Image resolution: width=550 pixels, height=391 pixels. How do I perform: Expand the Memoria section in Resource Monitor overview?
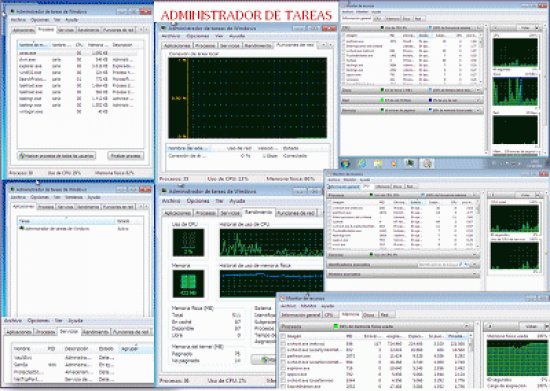click(x=478, y=110)
